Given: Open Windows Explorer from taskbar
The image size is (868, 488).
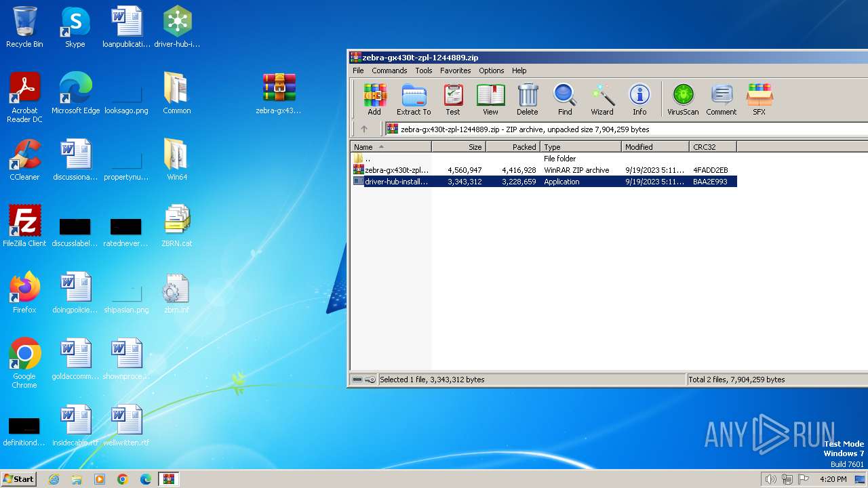Looking at the screenshot, I should [x=77, y=479].
